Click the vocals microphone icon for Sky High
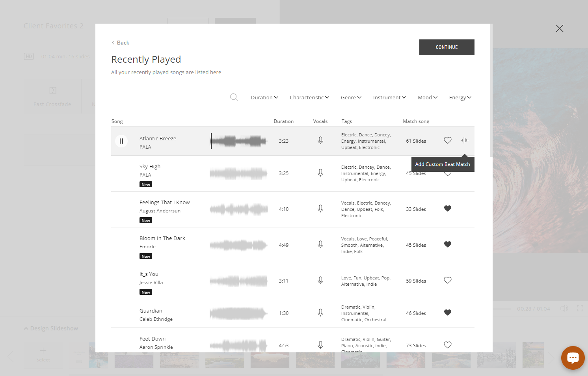The height and width of the screenshot is (376, 588). click(x=320, y=173)
